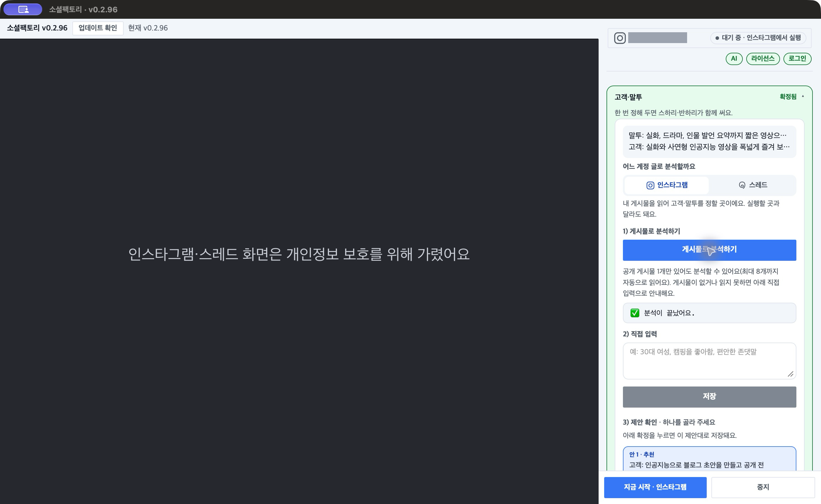Click the 말투/고객 summary box
Screen dimensions: 821x504
click(709, 141)
